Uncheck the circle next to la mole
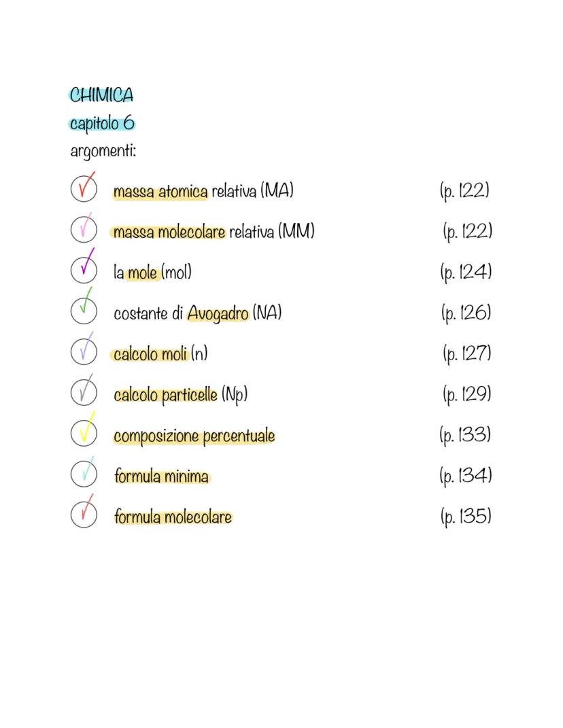Viewport: 563px width, 728px height. click(x=83, y=269)
